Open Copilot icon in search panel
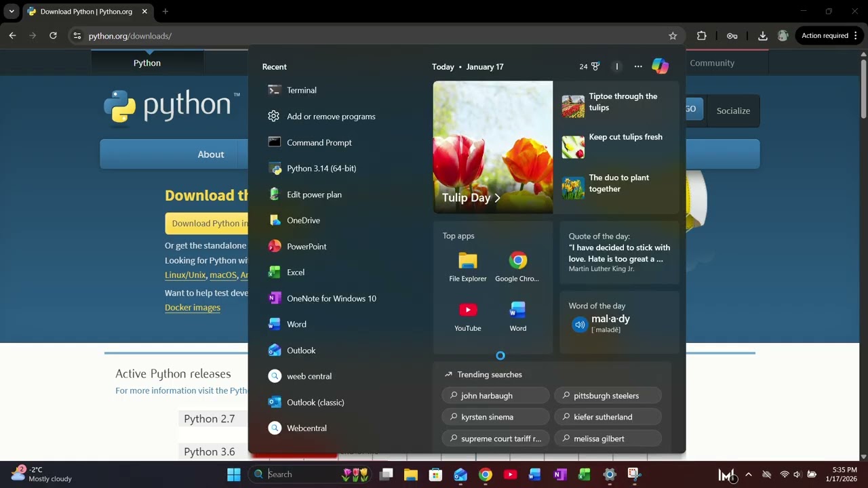 (660, 66)
